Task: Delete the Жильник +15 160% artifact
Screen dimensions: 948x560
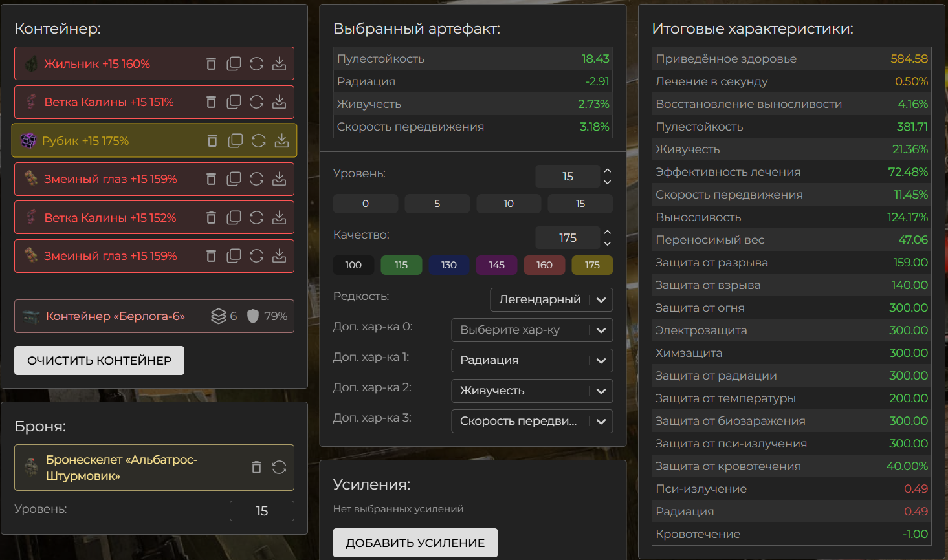Action: 211,63
